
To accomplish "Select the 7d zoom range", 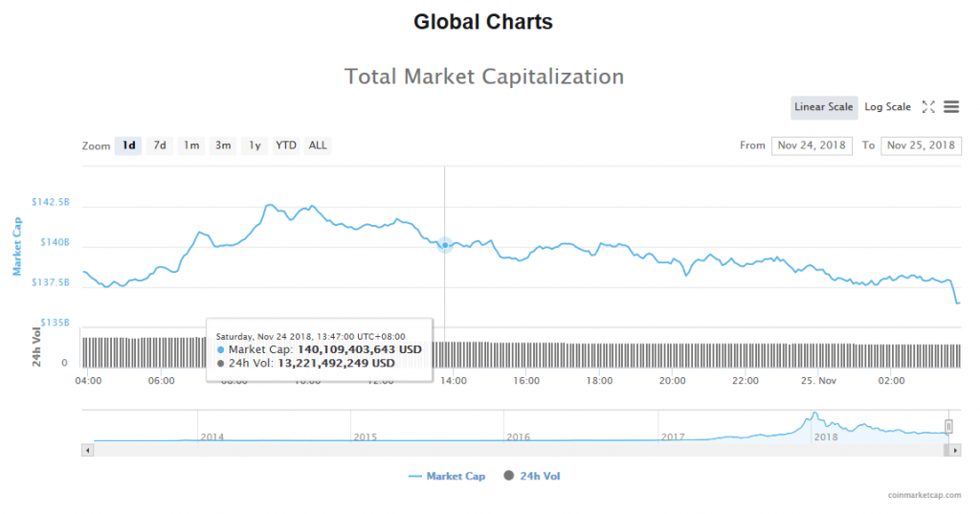I will [160, 145].
